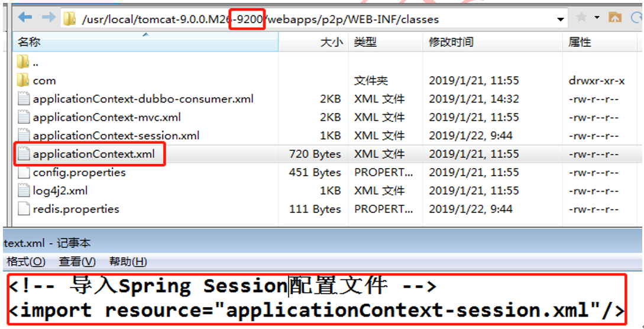Select the com folder
Viewport: 644px width, 329px height.
click(44, 81)
